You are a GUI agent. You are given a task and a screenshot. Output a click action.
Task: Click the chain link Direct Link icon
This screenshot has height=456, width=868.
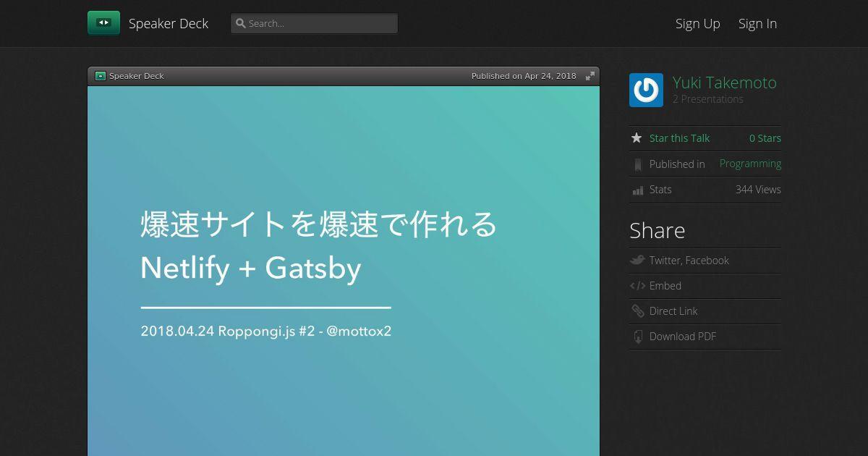[637, 311]
